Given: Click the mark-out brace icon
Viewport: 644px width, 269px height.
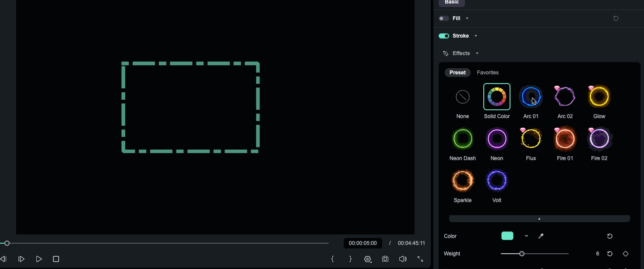Looking at the screenshot, I should [x=350, y=259].
